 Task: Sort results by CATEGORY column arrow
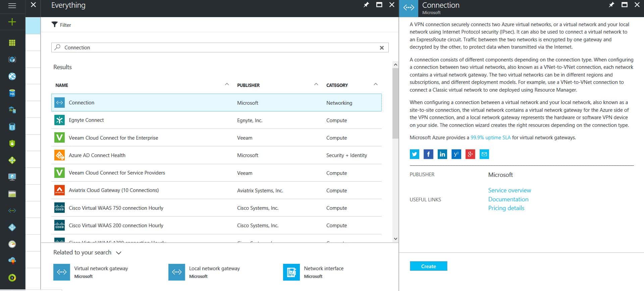coord(375,85)
